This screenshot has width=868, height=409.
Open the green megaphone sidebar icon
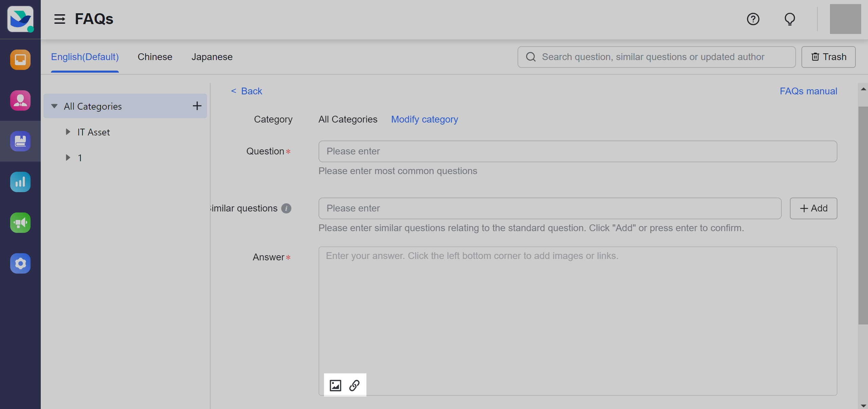(x=20, y=223)
